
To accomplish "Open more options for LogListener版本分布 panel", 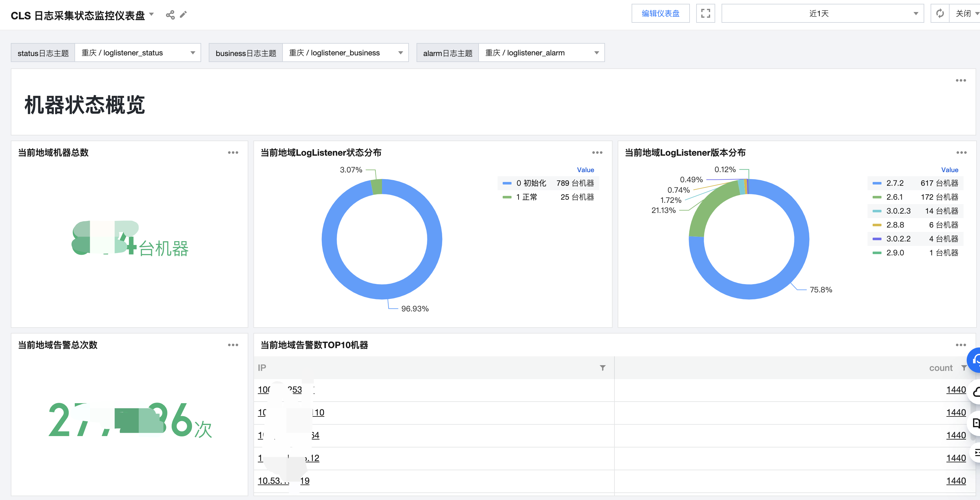I will (961, 153).
